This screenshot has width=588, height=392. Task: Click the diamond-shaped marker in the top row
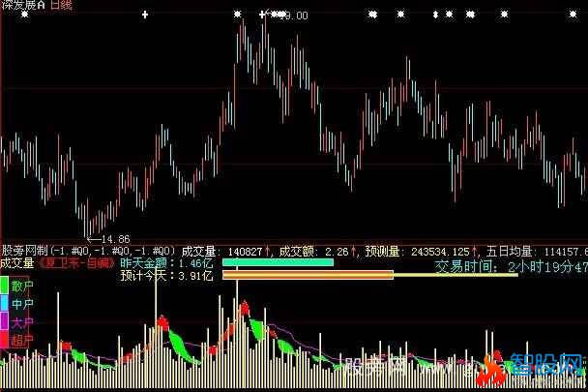435,15
